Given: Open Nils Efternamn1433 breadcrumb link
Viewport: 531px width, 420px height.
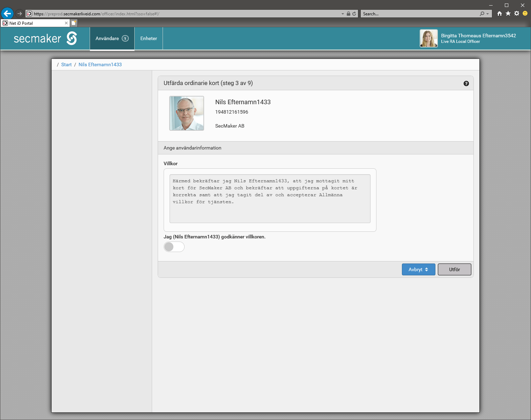Looking at the screenshot, I should [x=100, y=64].
